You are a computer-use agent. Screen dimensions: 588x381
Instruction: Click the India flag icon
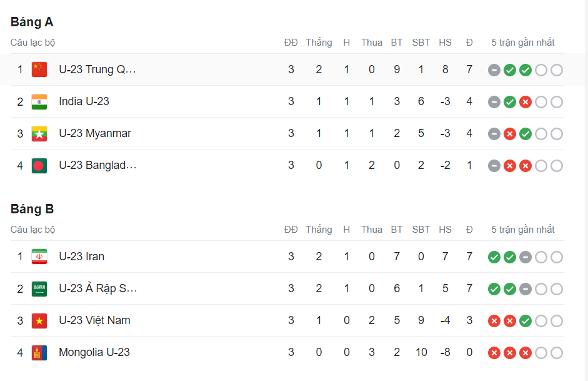coord(39,101)
